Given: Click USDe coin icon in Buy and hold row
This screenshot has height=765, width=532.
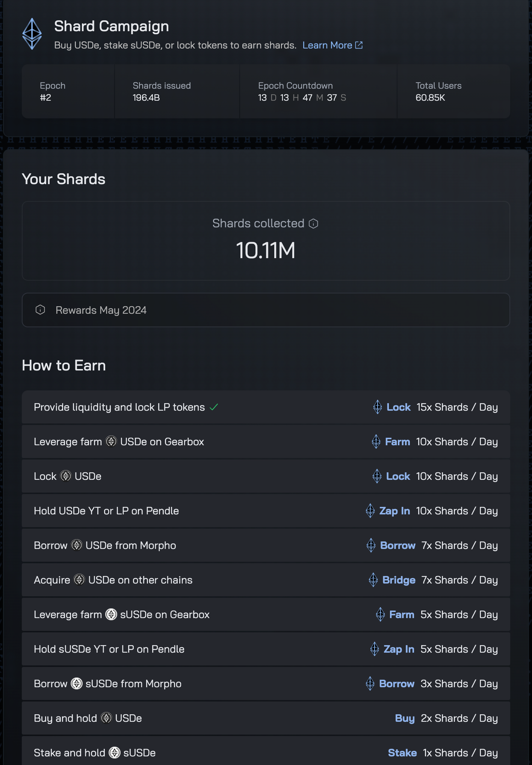Looking at the screenshot, I should pyautogui.click(x=106, y=718).
